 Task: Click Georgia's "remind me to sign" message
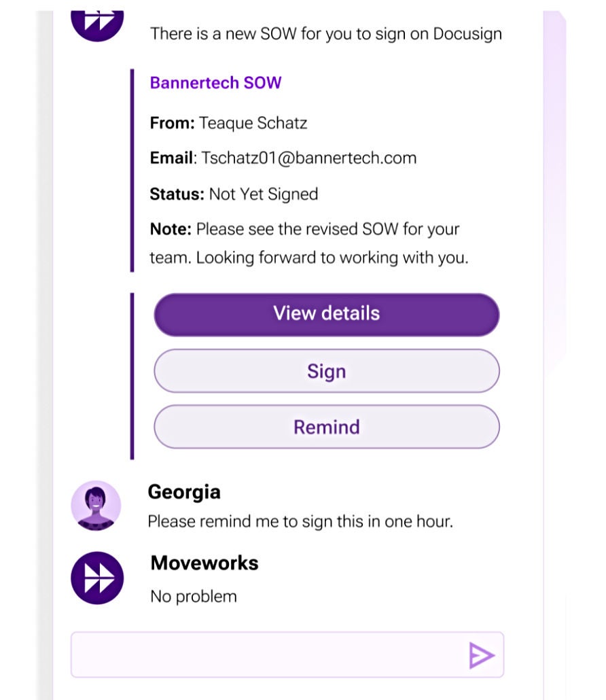coord(300,521)
